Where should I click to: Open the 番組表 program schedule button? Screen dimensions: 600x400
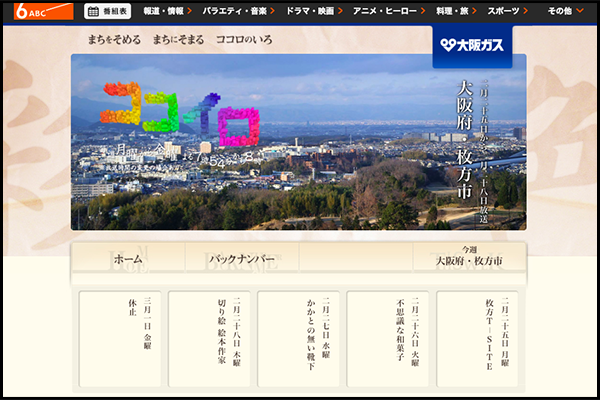(107, 11)
